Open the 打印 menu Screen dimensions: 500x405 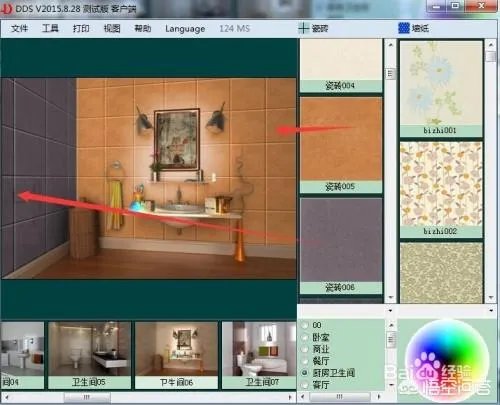click(x=81, y=28)
